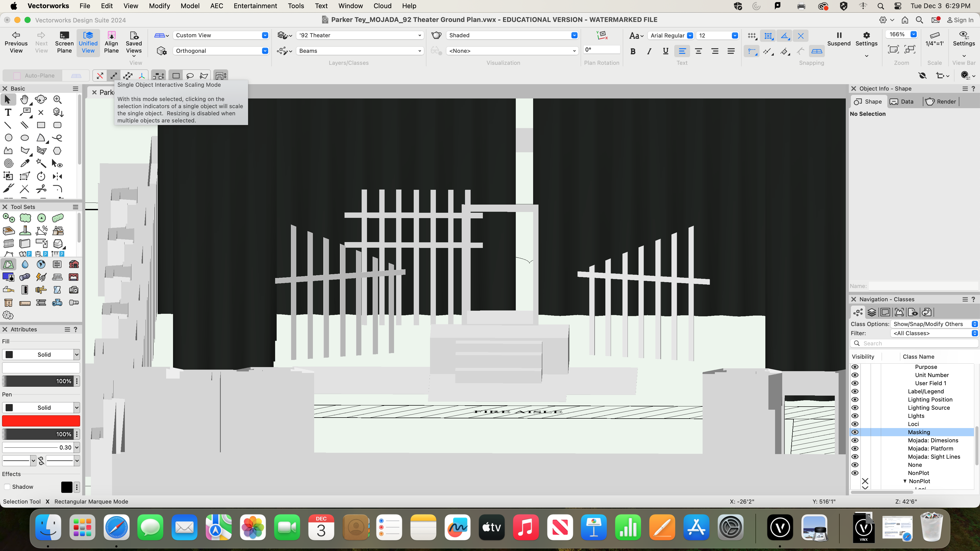This screenshot has height=551, width=980.
Task: Click Sign In
Action: [x=960, y=20]
